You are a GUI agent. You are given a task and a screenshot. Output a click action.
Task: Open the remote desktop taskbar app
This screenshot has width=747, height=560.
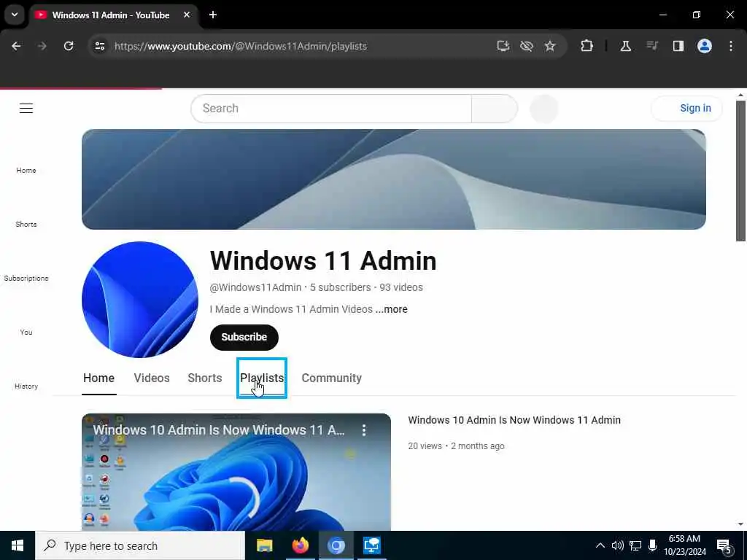(x=371, y=545)
